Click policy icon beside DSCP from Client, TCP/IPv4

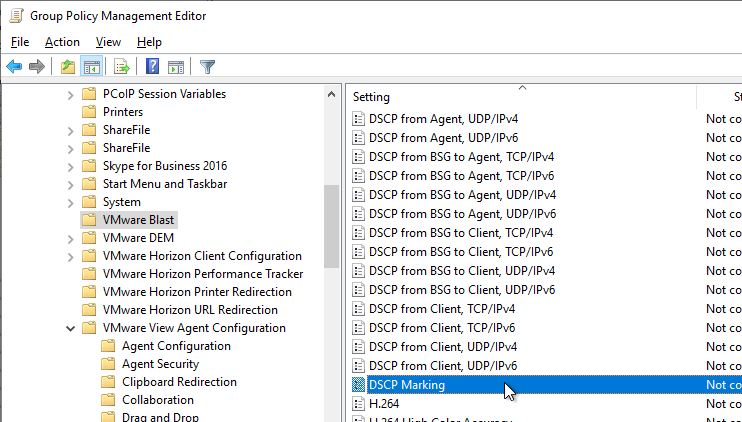pyautogui.click(x=359, y=308)
